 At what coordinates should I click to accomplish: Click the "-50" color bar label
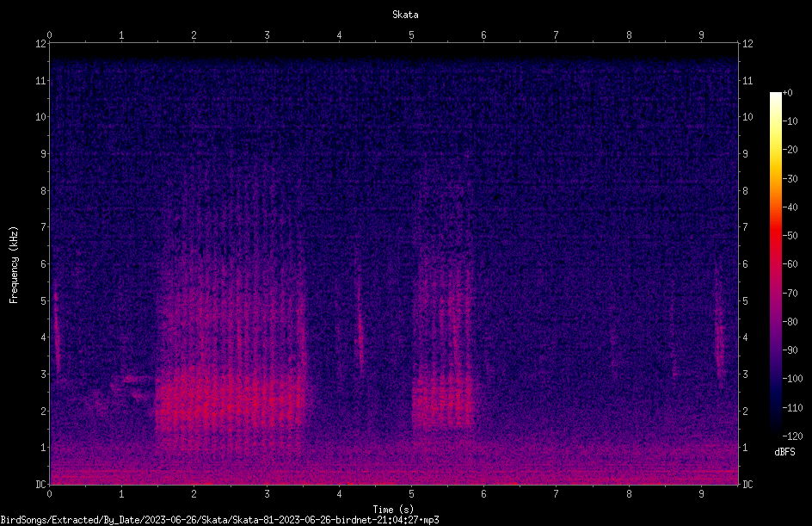[x=790, y=236]
